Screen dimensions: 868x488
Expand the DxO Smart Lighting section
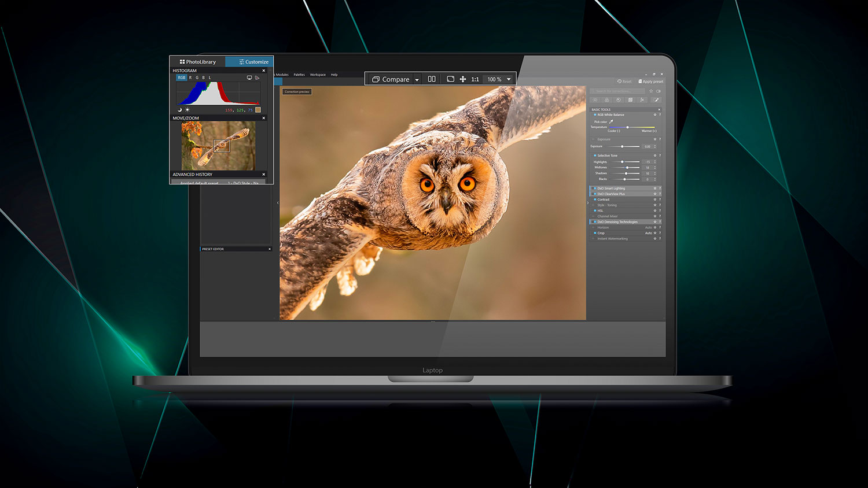pos(625,188)
